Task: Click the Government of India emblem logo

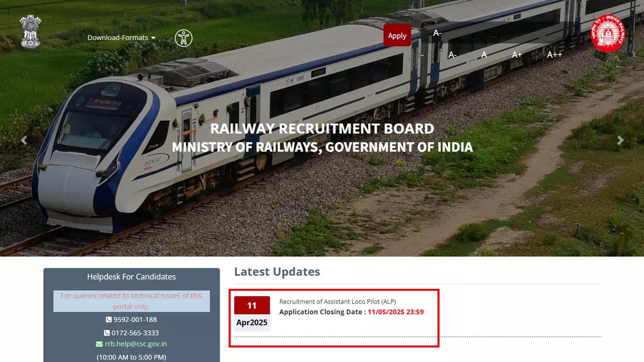Action: (x=31, y=31)
